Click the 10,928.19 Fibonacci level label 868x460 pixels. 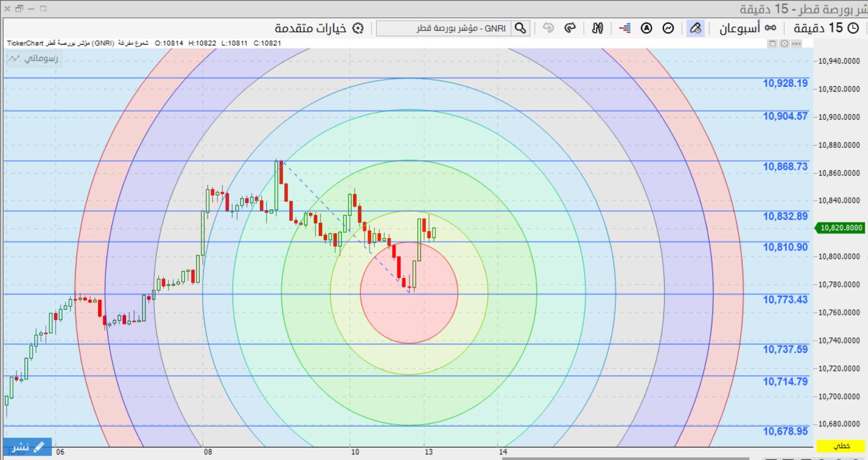click(x=785, y=83)
